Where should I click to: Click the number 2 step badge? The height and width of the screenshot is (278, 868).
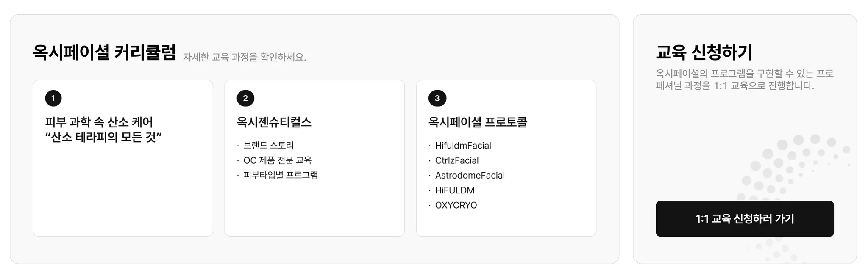coord(245,98)
